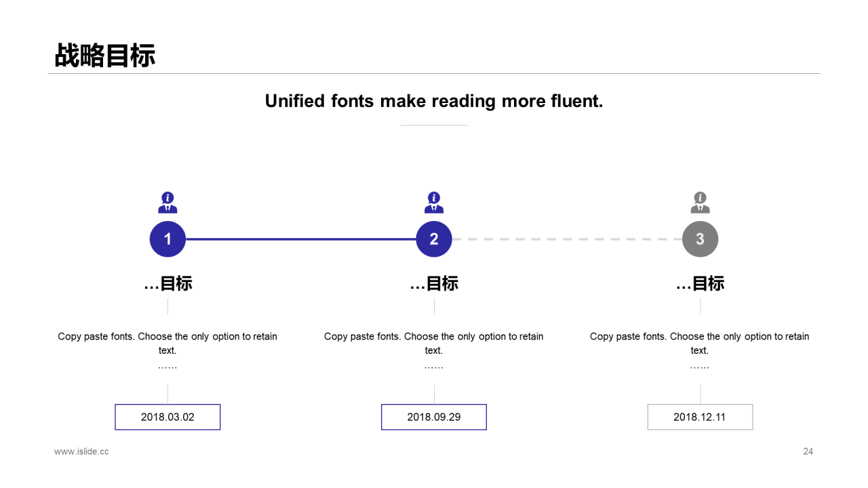This screenshot has height=488, width=868.
Task: Select the blue circle numbered 2
Action: pyautogui.click(x=434, y=239)
